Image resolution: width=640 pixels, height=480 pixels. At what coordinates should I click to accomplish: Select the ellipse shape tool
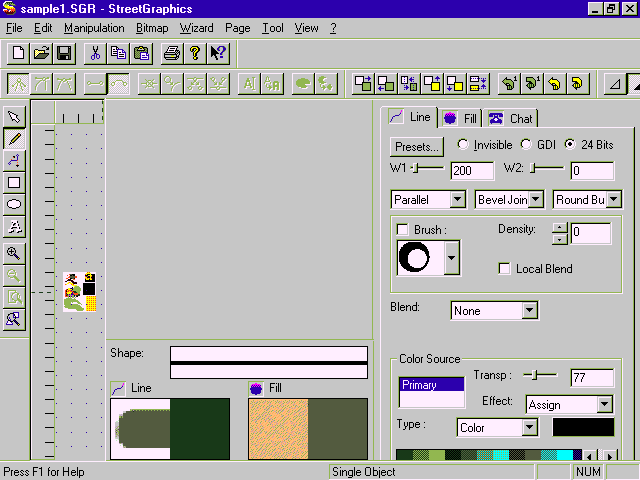pos(14,205)
